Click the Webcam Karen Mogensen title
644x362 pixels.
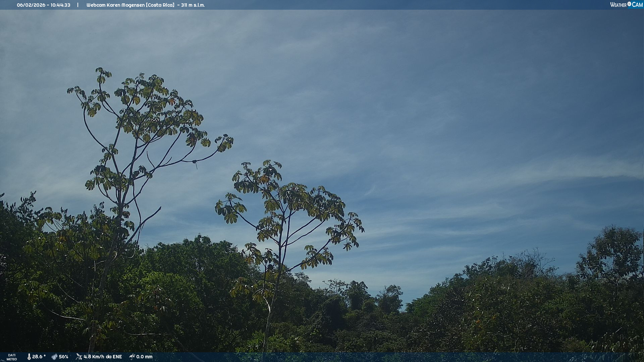(x=115, y=5)
